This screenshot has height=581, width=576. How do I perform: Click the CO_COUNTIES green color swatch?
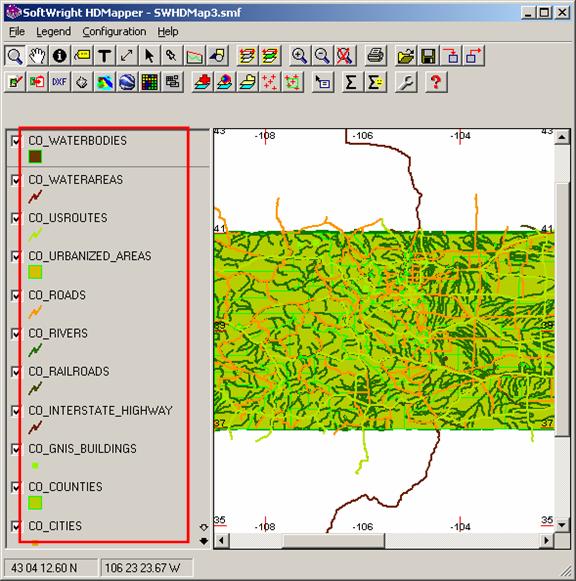[x=35, y=503]
